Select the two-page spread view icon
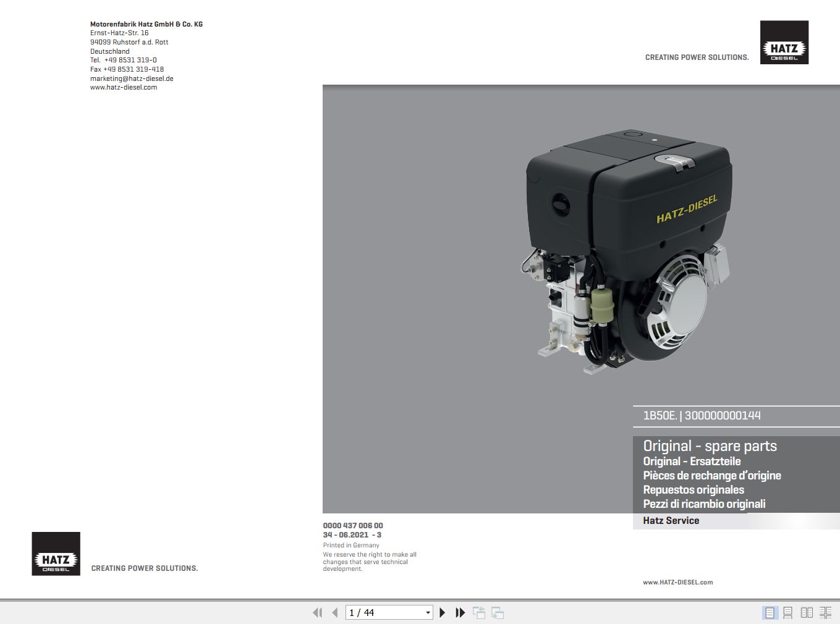This screenshot has width=840, height=624. [x=807, y=613]
